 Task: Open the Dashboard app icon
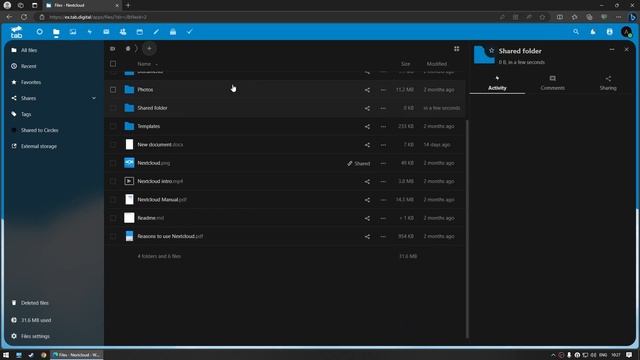pyautogui.click(x=40, y=31)
